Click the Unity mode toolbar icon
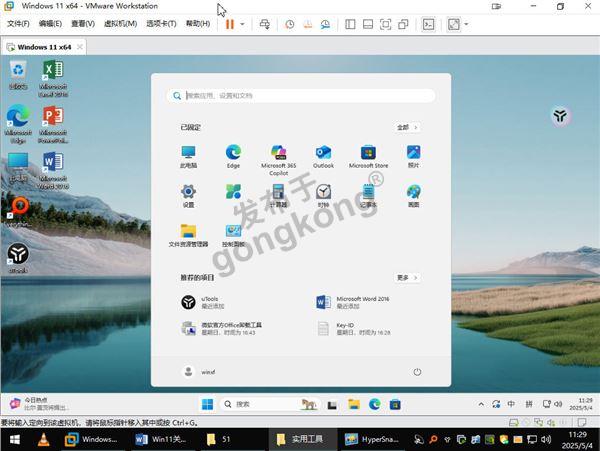Viewport: 600px width, 451px height. tap(403, 24)
